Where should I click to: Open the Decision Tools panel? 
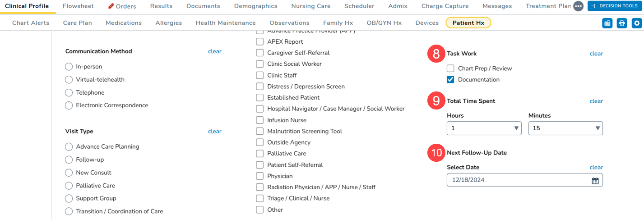[614, 6]
